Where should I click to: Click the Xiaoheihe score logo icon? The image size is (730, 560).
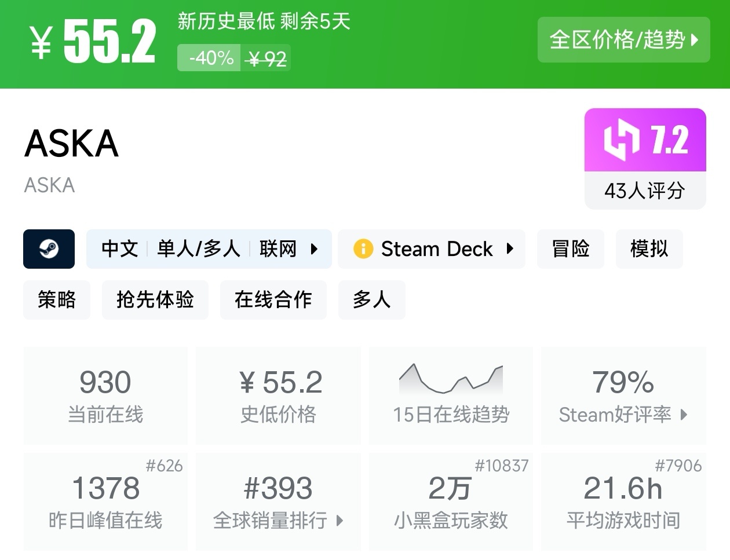[x=621, y=140]
